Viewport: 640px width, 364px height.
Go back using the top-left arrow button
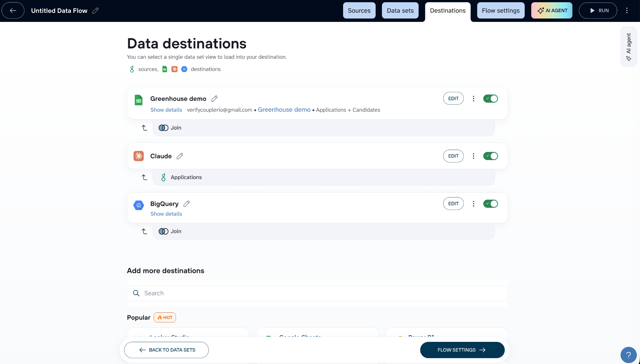click(13, 10)
